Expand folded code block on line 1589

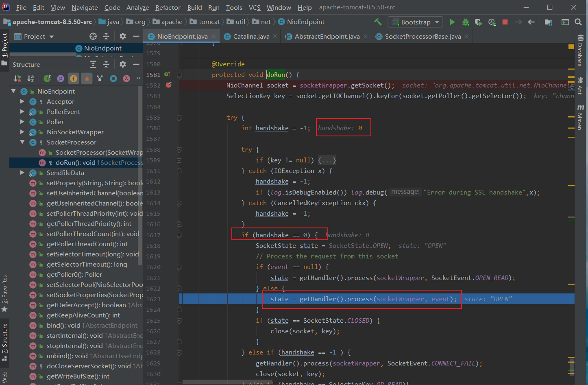(x=179, y=160)
